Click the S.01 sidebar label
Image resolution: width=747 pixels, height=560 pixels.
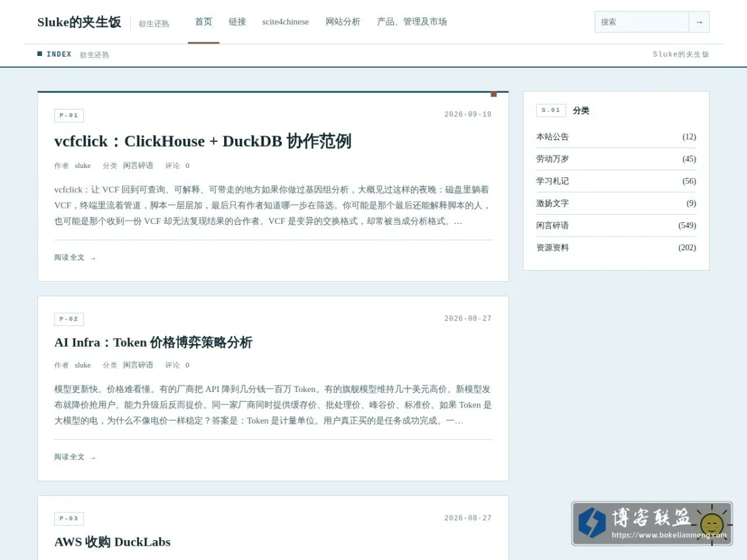[x=551, y=110]
